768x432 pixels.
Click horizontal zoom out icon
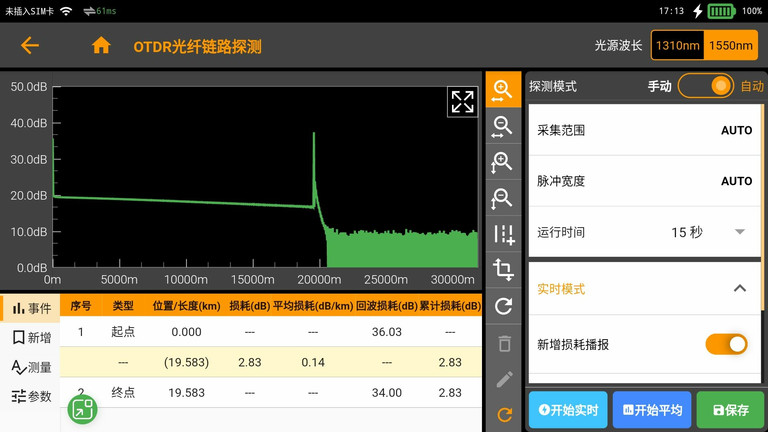click(503, 126)
